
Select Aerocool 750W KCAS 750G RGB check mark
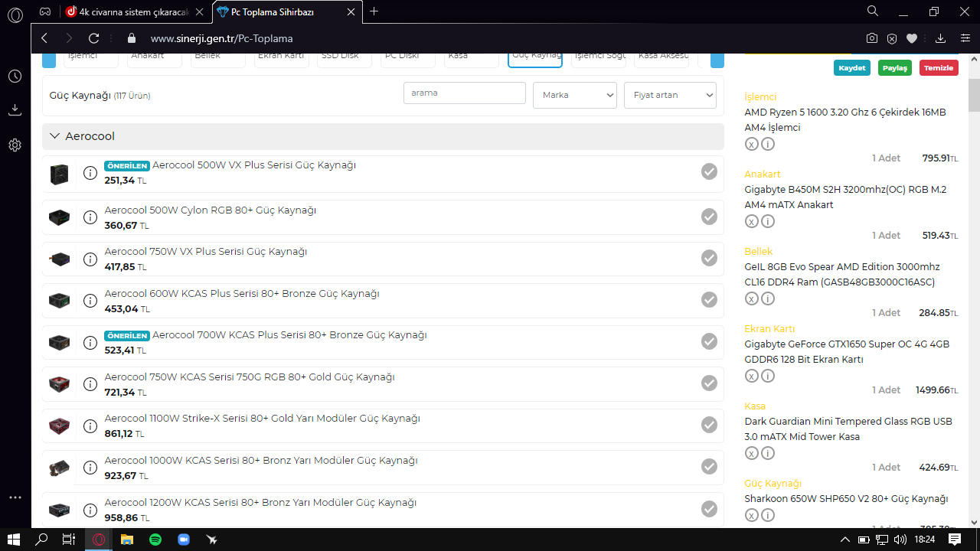tap(709, 383)
